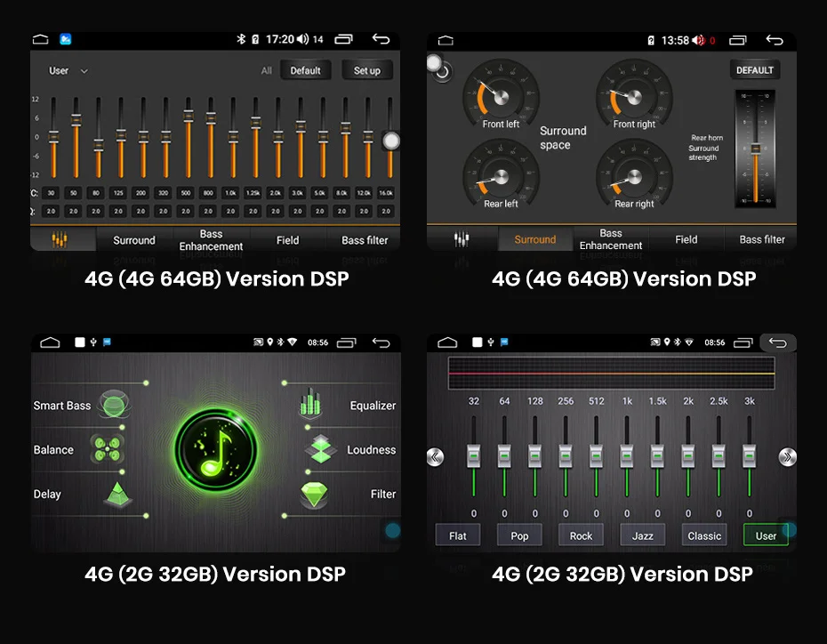Tap the home icon in bottom-right screen
The image size is (827, 644).
[447, 342]
